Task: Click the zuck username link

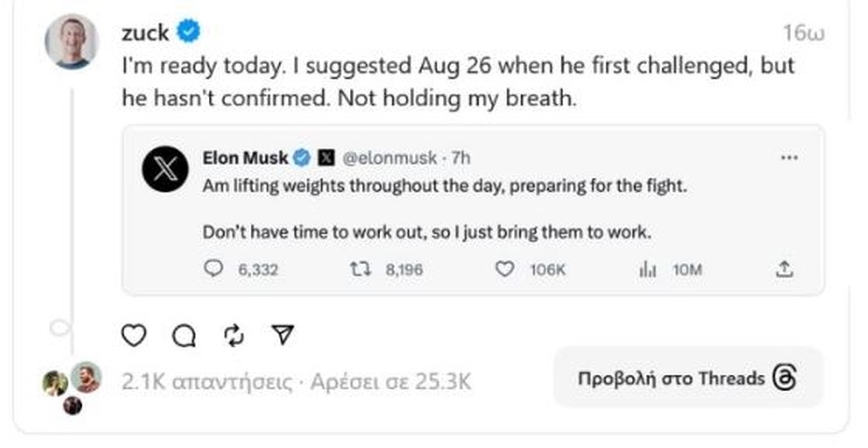Action: (x=145, y=33)
